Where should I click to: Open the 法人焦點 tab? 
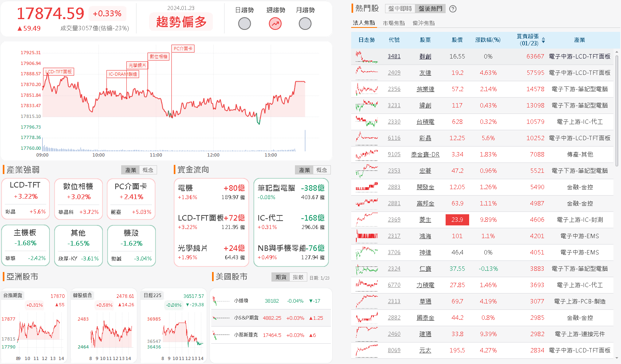pos(364,23)
